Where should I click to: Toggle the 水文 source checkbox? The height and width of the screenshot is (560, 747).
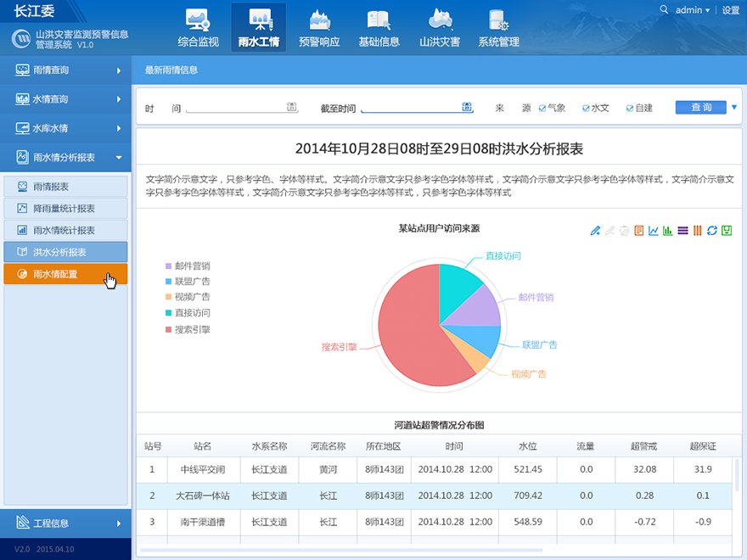[586, 108]
